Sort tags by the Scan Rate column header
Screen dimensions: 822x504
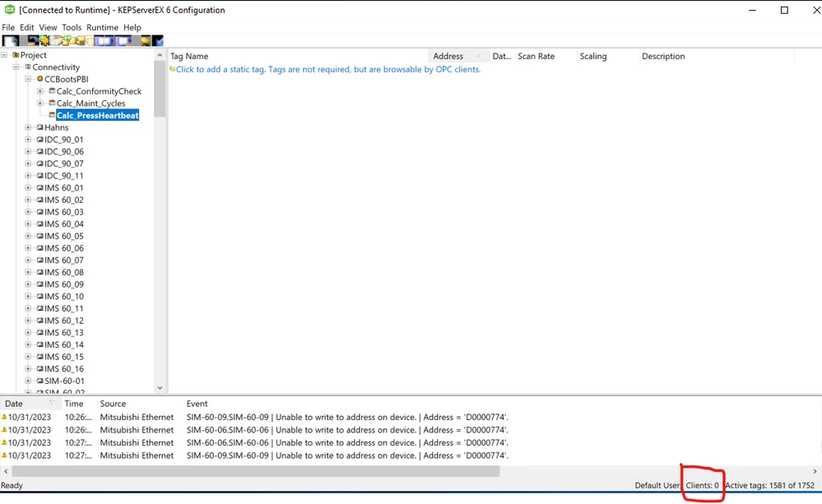click(x=536, y=56)
